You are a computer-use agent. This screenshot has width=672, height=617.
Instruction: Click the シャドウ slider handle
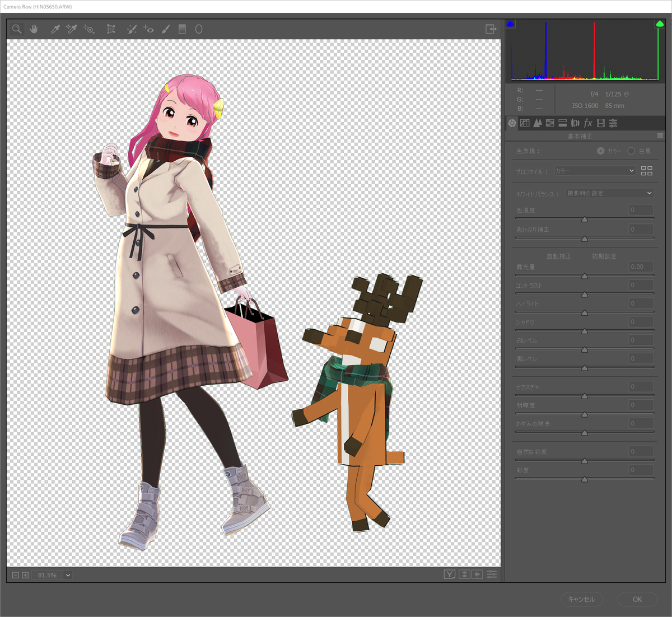pyautogui.click(x=584, y=331)
